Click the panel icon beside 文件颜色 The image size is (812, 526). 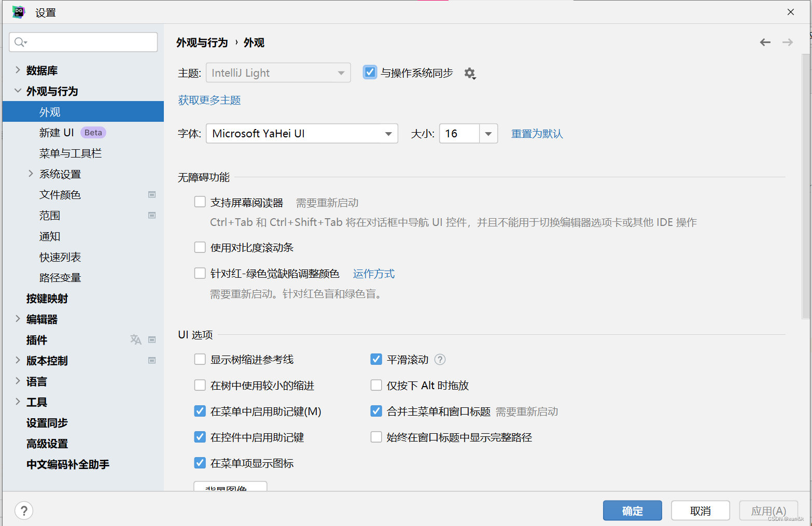(x=152, y=194)
